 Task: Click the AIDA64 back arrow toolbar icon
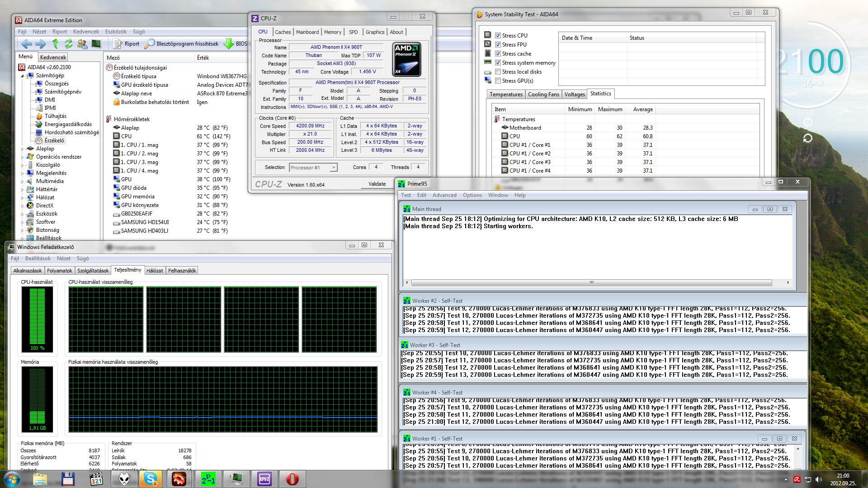coord(27,44)
